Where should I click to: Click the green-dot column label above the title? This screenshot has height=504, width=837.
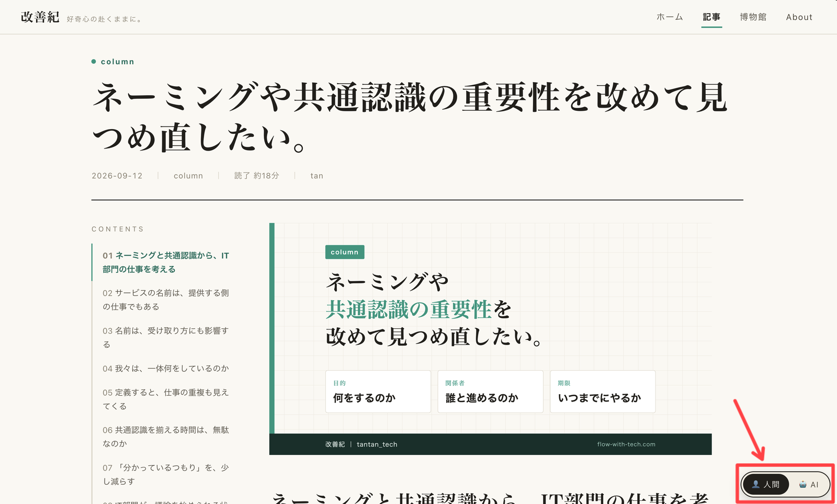click(113, 62)
